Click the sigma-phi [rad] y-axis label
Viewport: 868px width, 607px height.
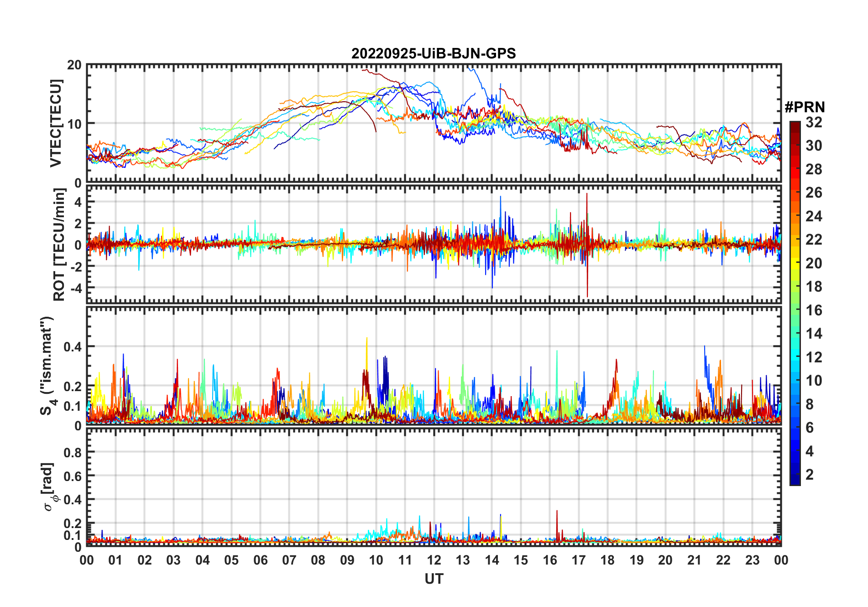coord(49,487)
